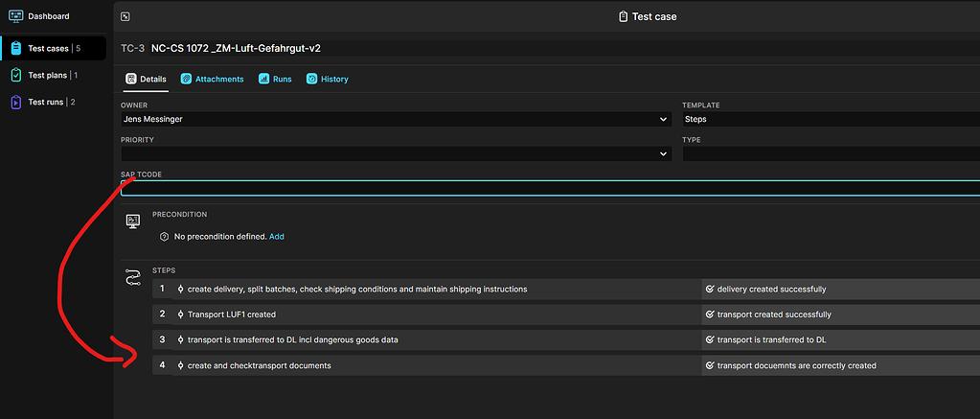Viewport: 980px width, 419px height.
Task: Open the Type dropdown field
Action: (831, 153)
